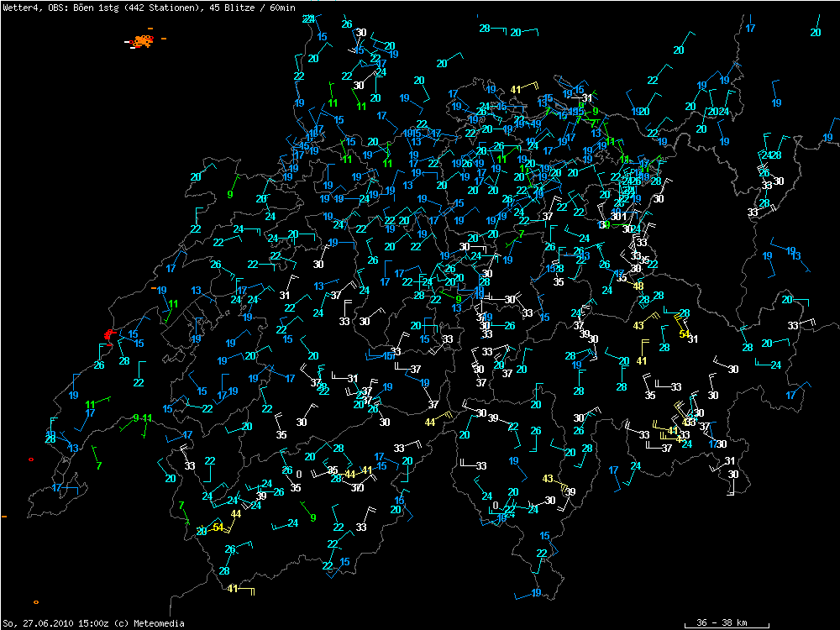
Task: Click the green 9 station in the northwest Jura
Action: point(230,195)
